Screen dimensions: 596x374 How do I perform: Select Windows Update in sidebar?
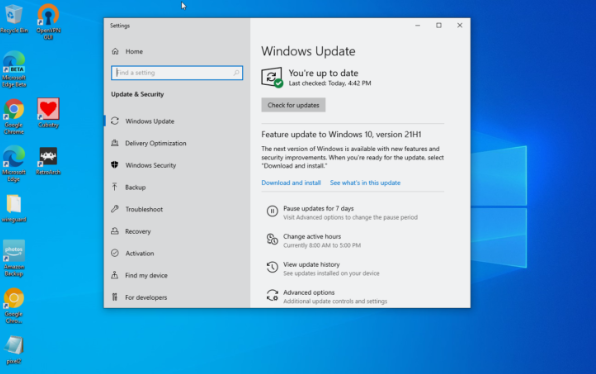pos(150,121)
